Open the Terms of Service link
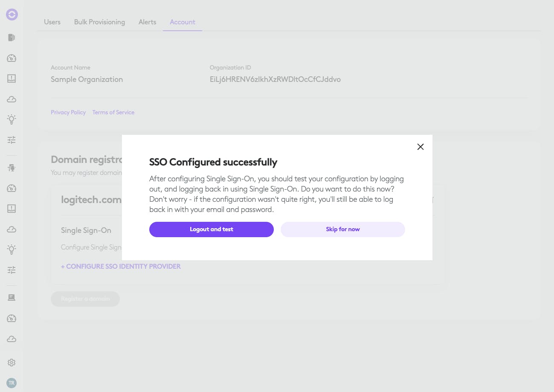The height and width of the screenshot is (392, 554). click(x=113, y=113)
